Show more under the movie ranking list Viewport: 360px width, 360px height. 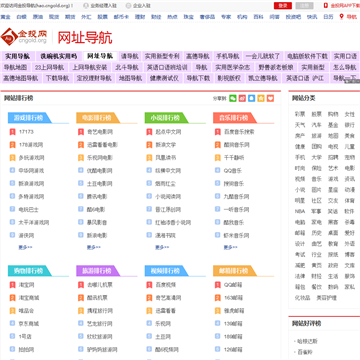(94, 247)
